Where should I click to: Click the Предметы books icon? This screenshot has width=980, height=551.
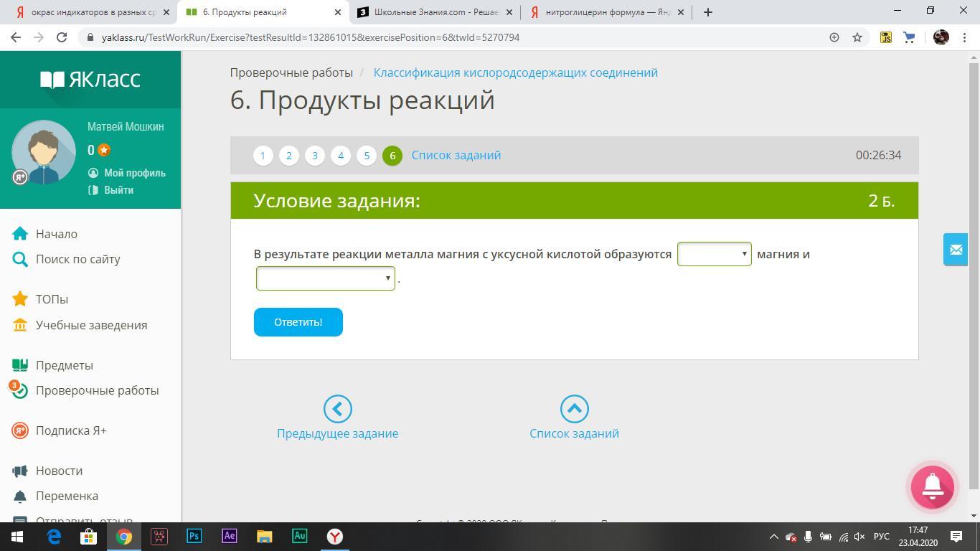pos(20,365)
